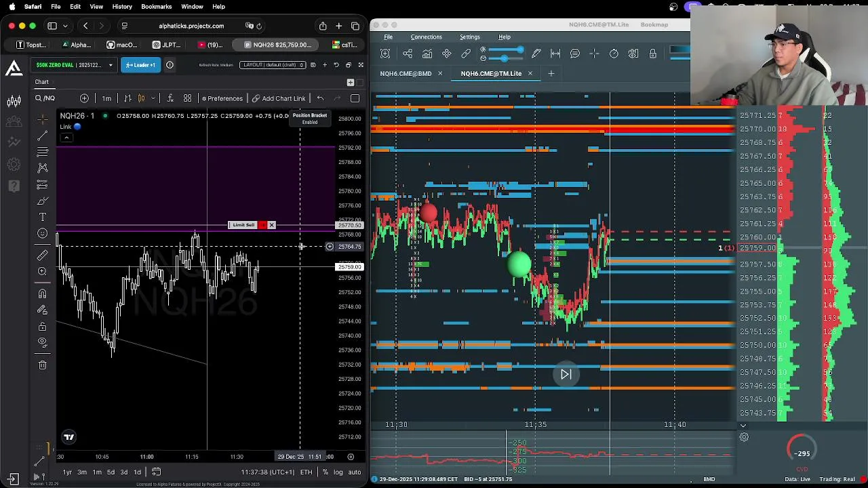Open the 11:37:38 (UTC+1) timezone menu
This screenshot has height=488, width=868.
[267, 472]
